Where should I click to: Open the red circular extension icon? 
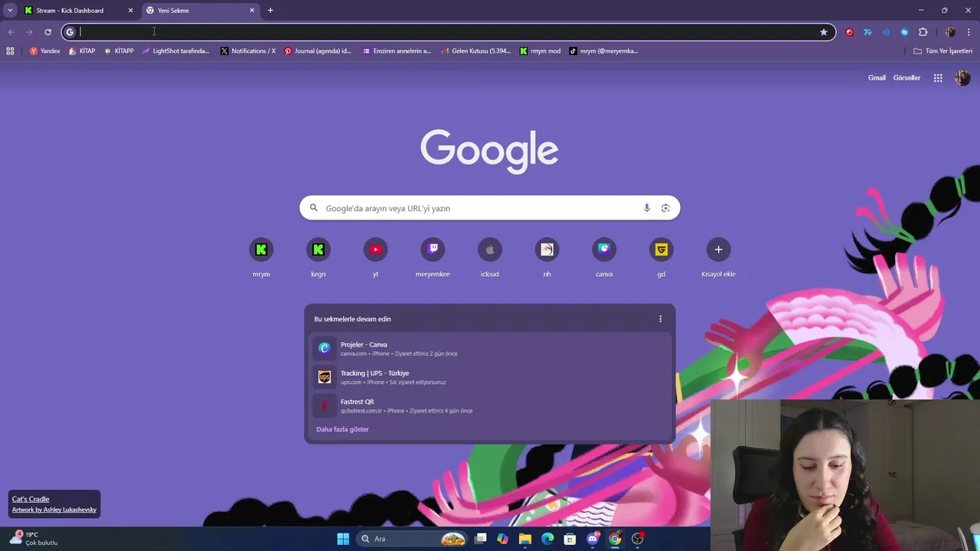pyautogui.click(x=849, y=32)
